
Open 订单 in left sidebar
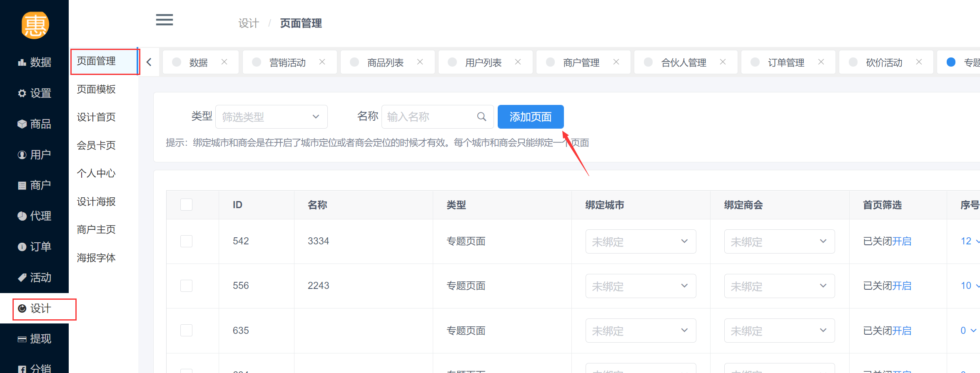(35, 247)
